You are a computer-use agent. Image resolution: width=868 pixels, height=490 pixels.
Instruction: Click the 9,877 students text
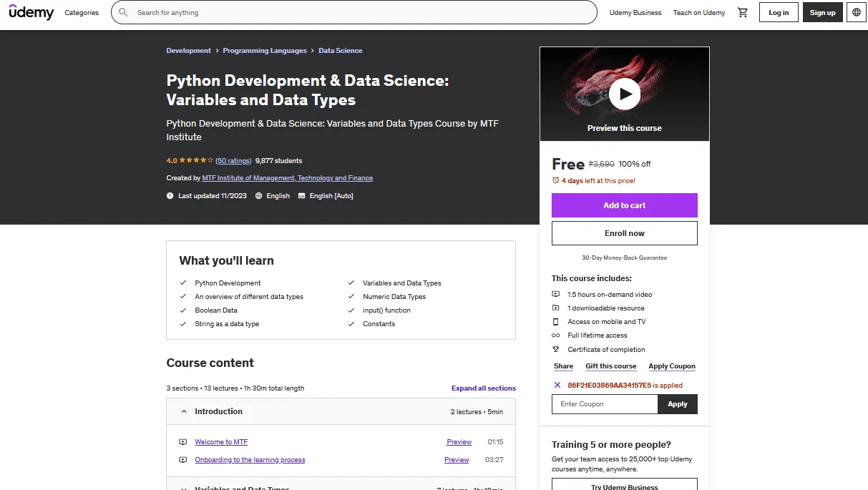[x=278, y=160]
